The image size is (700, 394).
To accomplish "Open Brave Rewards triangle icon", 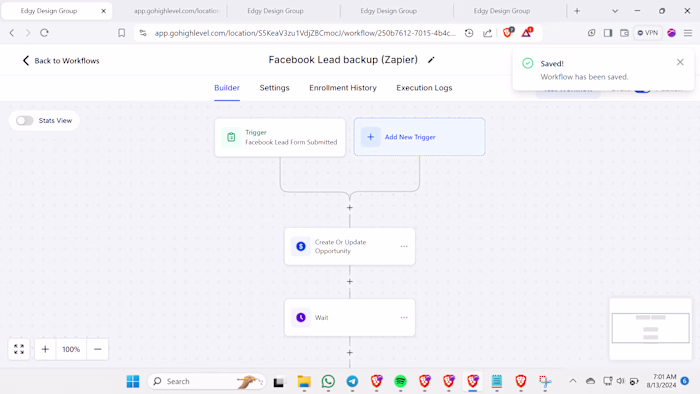I will [x=527, y=32].
